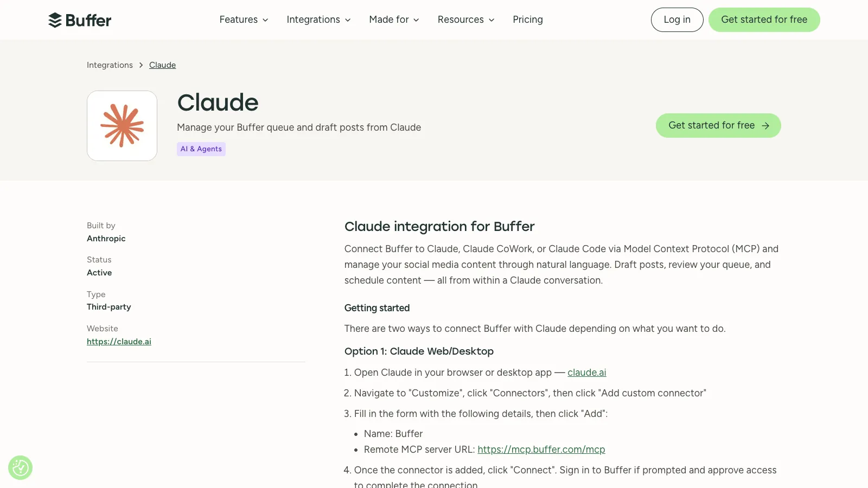Screen dimensions: 868x488
Task: Expand the Resources dropdown menu
Action: (x=466, y=20)
